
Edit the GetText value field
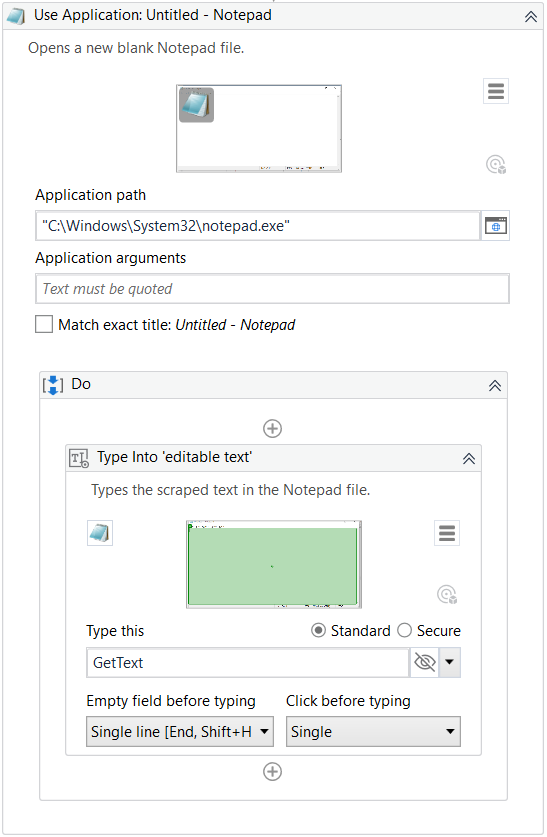(248, 663)
